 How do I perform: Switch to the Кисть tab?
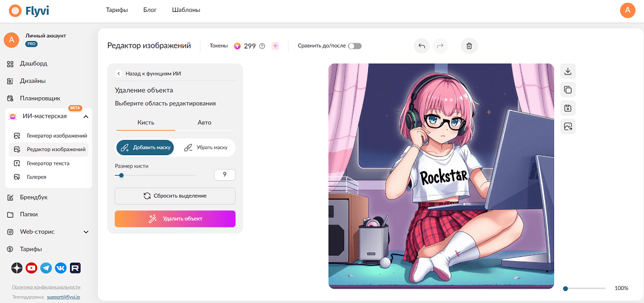pos(146,122)
